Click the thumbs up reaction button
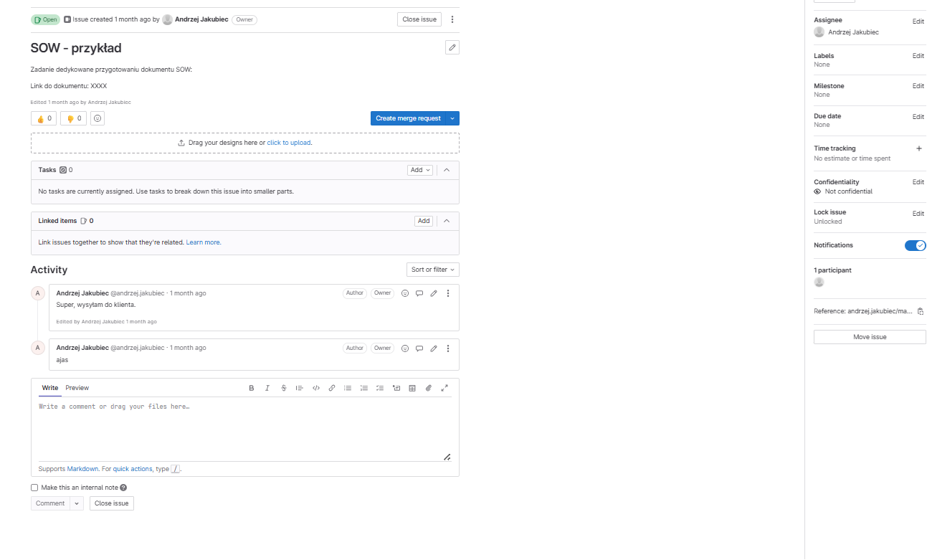The width and height of the screenshot is (932, 560). point(44,118)
